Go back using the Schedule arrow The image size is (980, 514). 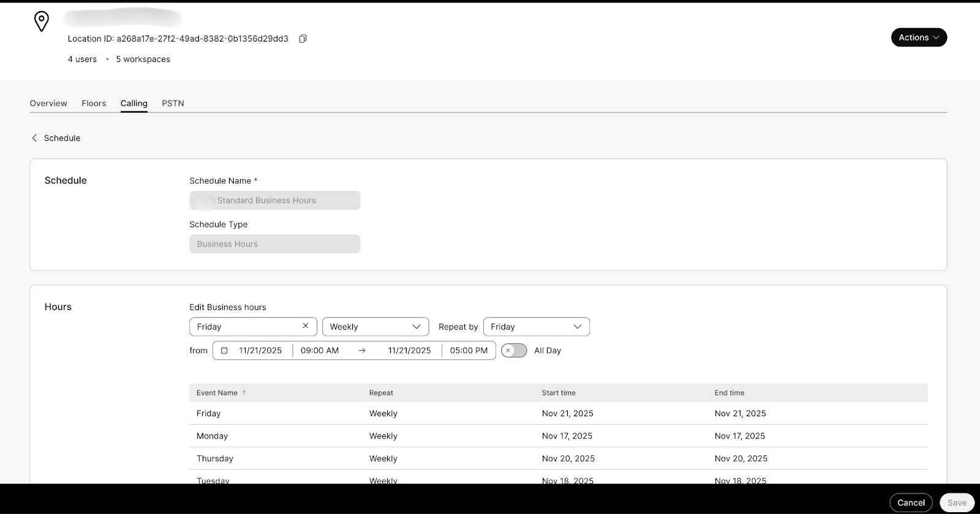(x=35, y=138)
